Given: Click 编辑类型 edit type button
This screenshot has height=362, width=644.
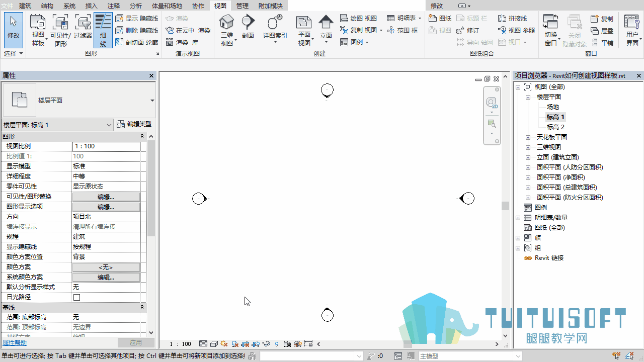Looking at the screenshot, I should (134, 124).
